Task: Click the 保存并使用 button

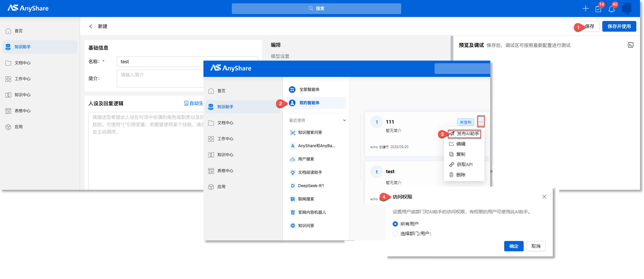Action: [619, 26]
